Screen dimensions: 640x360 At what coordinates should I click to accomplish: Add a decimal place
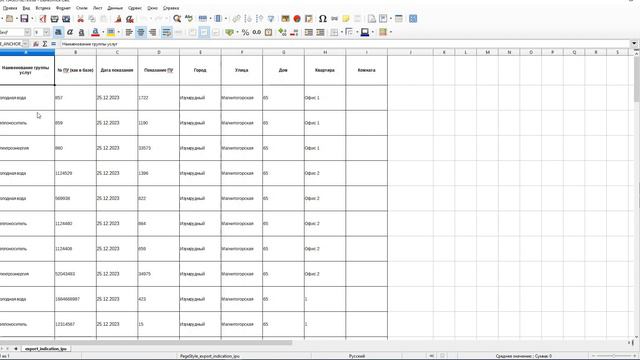pos(282,32)
